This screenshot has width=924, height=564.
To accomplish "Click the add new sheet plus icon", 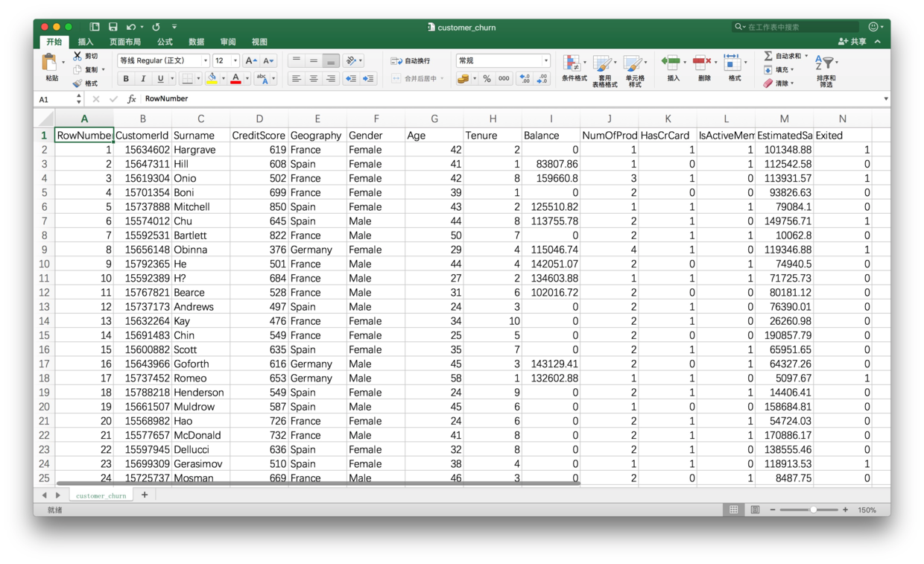I will [145, 495].
